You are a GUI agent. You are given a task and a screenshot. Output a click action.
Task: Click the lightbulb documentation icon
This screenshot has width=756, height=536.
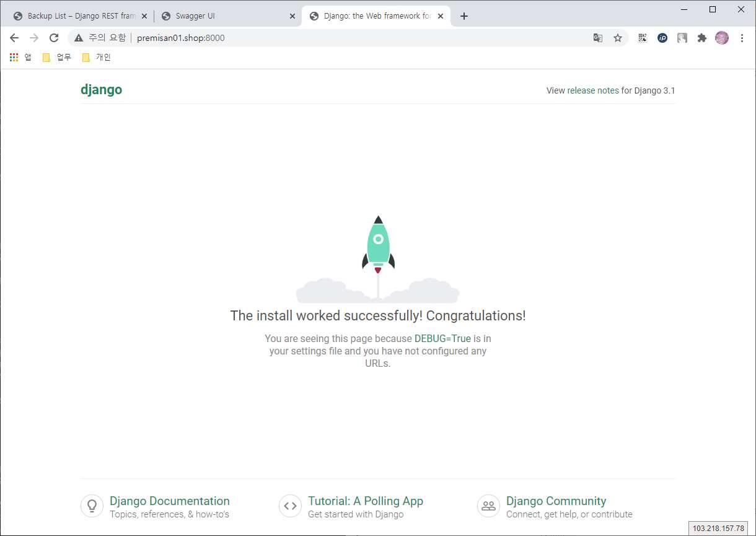point(92,506)
